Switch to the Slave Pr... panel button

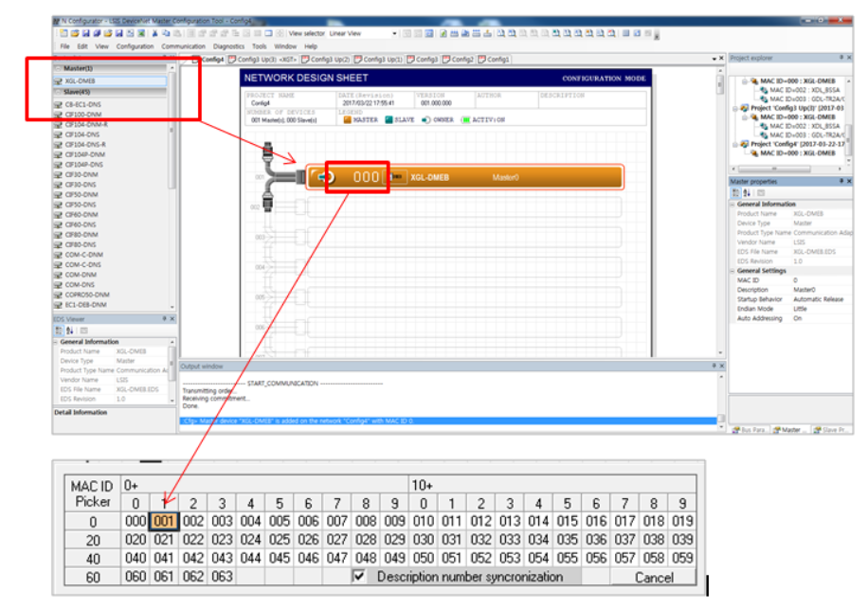831,429
